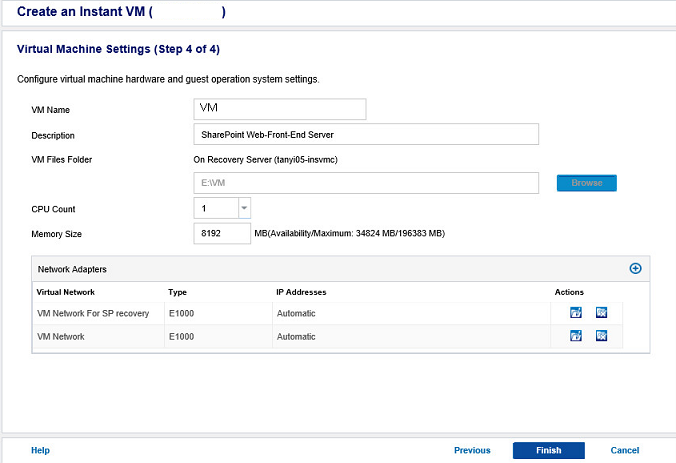Select the VM Network adapter row
Image resolution: width=676 pixels, height=463 pixels.
[x=61, y=337]
